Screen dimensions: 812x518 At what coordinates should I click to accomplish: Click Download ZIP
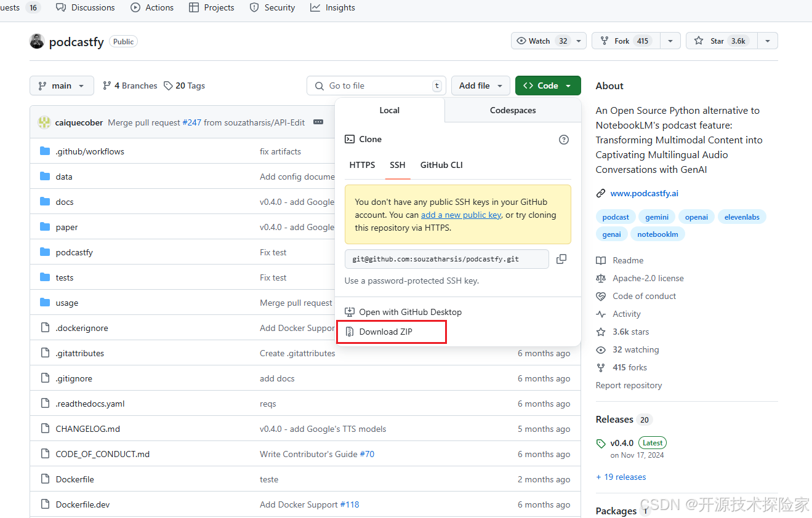[385, 332]
